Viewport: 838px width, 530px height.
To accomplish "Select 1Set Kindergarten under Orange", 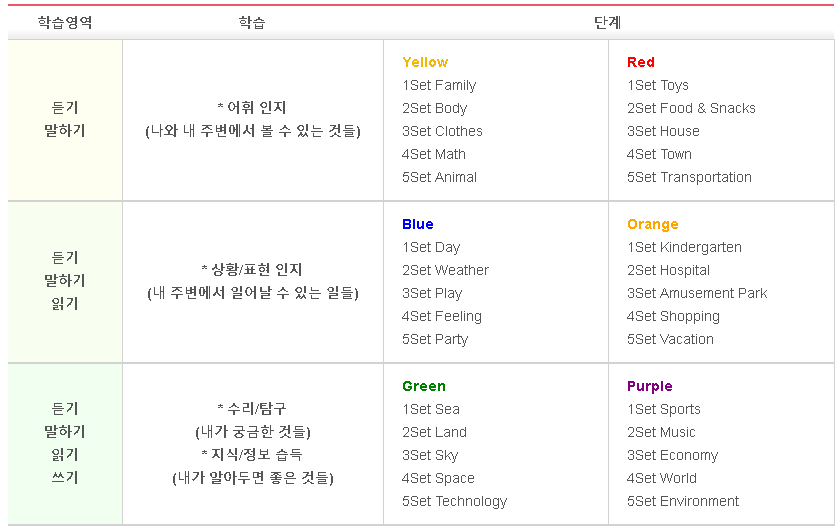I will click(x=684, y=247).
